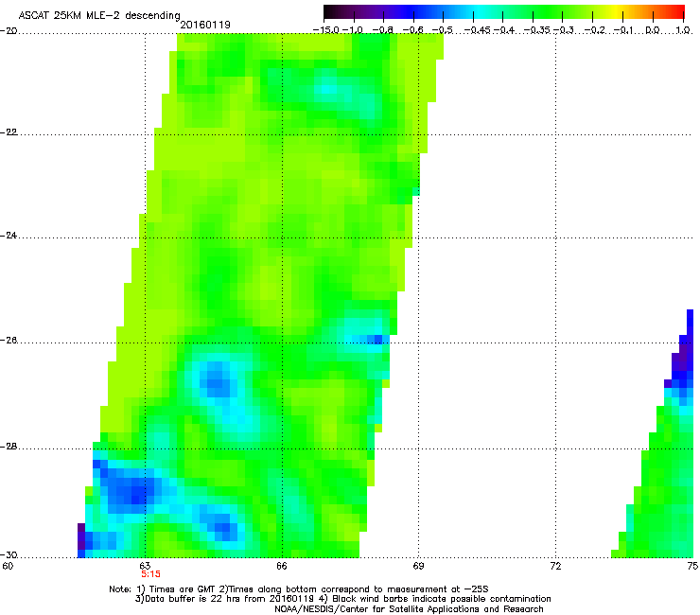700x615 pixels.
Task: Click the -0.1 color scale label
Action: [624, 30]
